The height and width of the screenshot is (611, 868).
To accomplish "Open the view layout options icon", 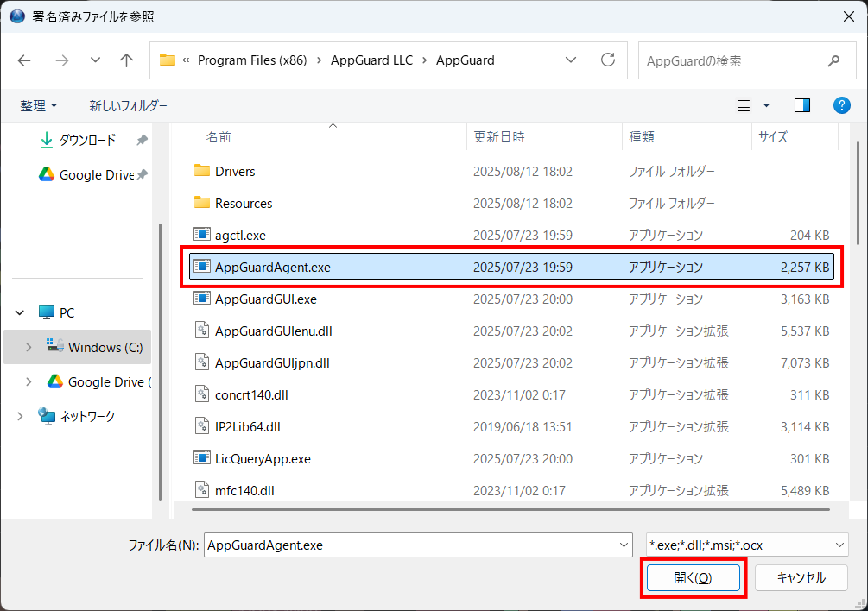I will coord(744,105).
